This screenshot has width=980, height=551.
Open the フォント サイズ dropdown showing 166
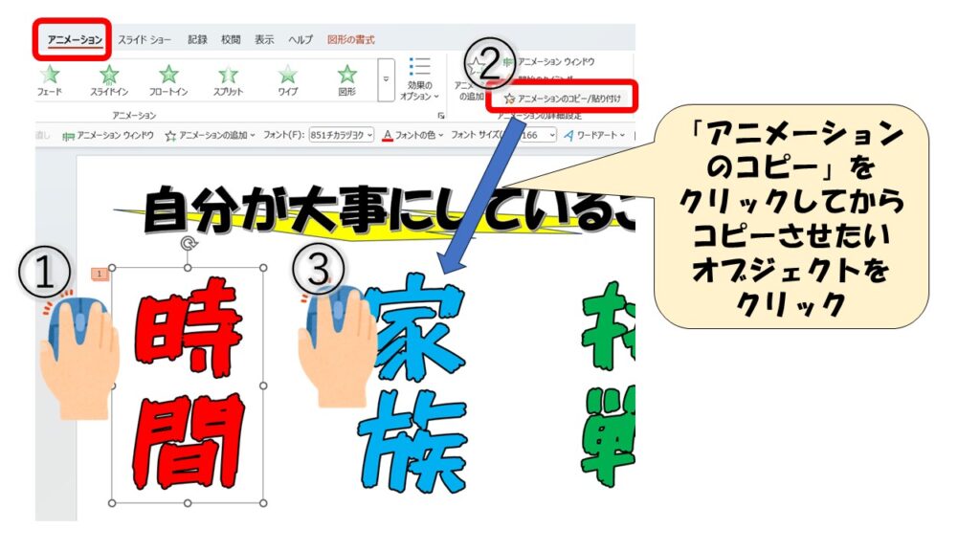pos(535,136)
